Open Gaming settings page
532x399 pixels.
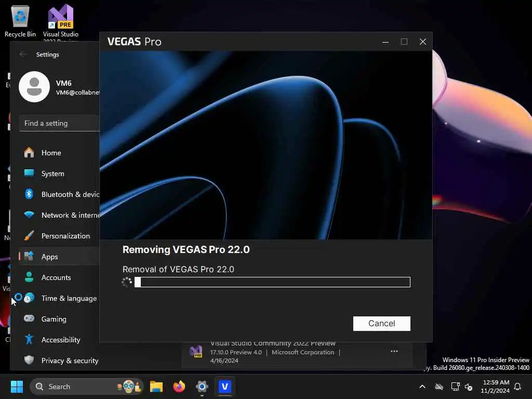tap(59, 319)
